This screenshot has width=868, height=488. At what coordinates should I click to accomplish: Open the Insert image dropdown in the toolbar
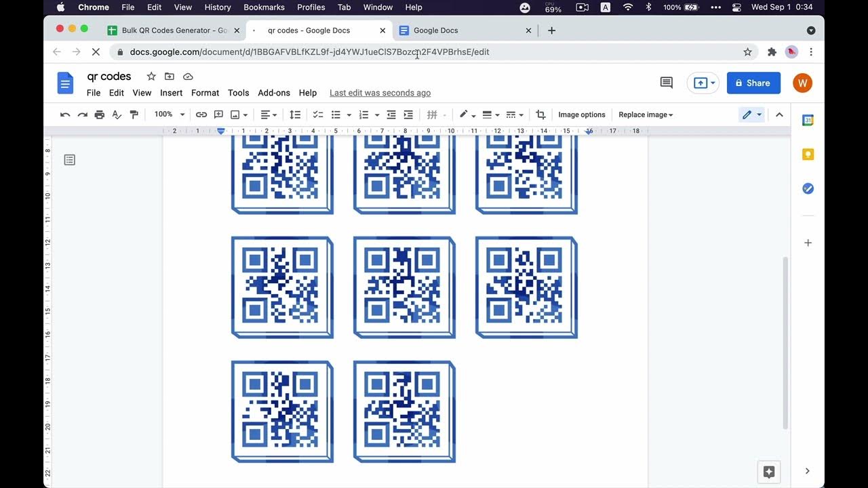239,115
